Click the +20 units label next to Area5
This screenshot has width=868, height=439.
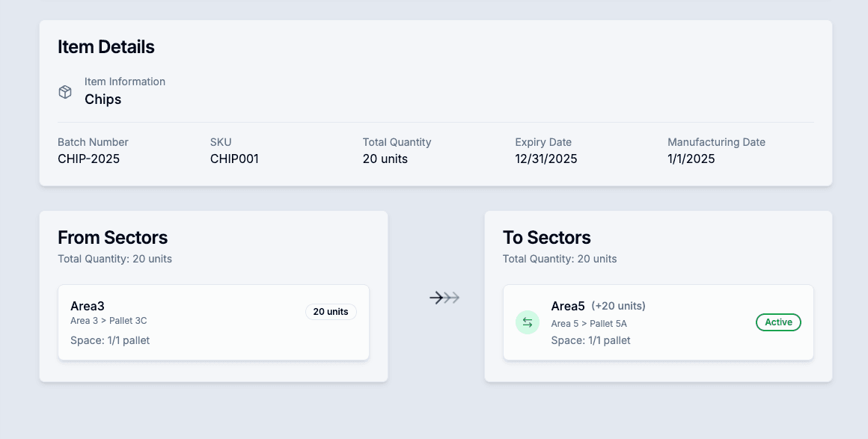pyautogui.click(x=617, y=305)
